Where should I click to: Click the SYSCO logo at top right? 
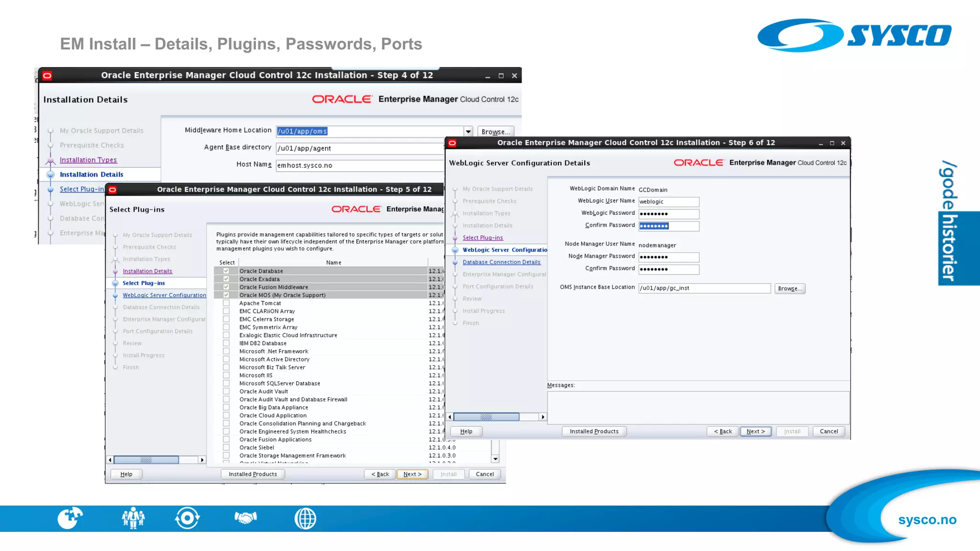click(x=854, y=35)
